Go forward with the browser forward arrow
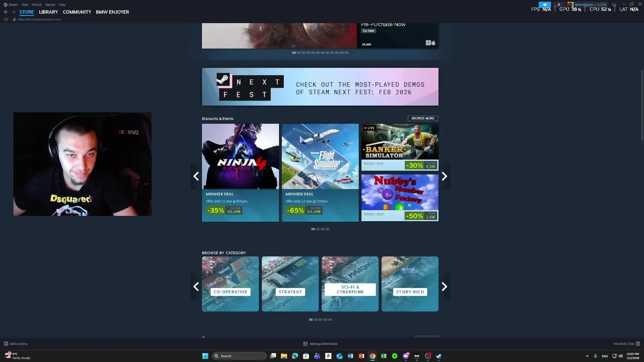This screenshot has height=362, width=644. pyautogui.click(x=14, y=12)
